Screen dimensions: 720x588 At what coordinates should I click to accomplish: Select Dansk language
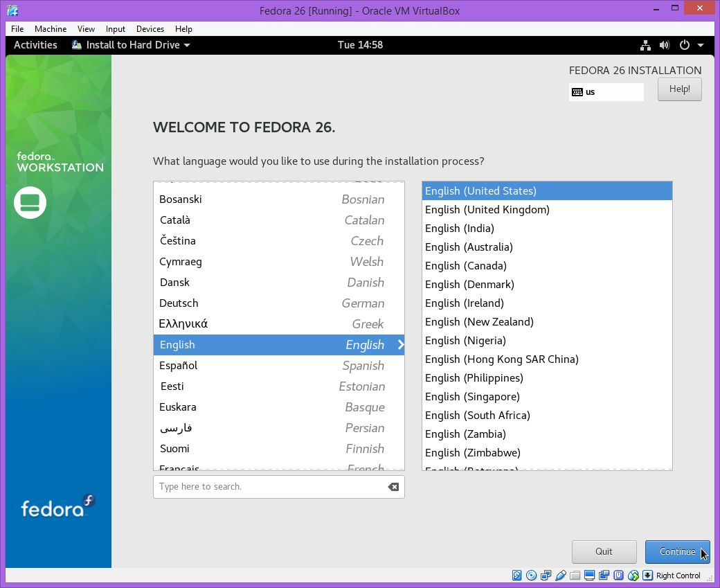click(279, 283)
